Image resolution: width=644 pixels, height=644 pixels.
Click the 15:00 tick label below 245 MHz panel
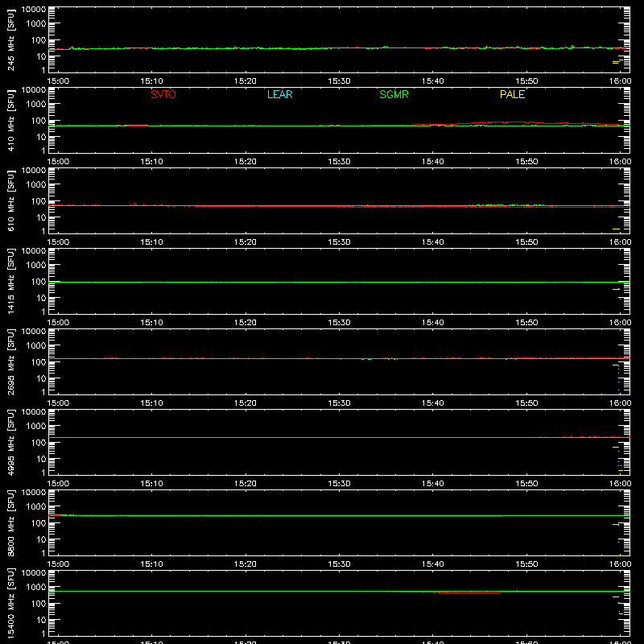pyautogui.click(x=58, y=81)
